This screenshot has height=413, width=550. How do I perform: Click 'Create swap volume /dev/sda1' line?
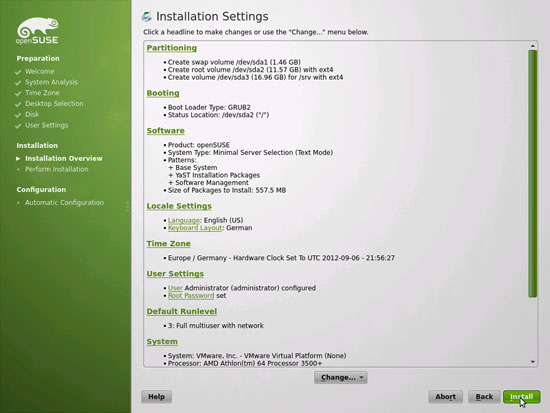(x=234, y=62)
